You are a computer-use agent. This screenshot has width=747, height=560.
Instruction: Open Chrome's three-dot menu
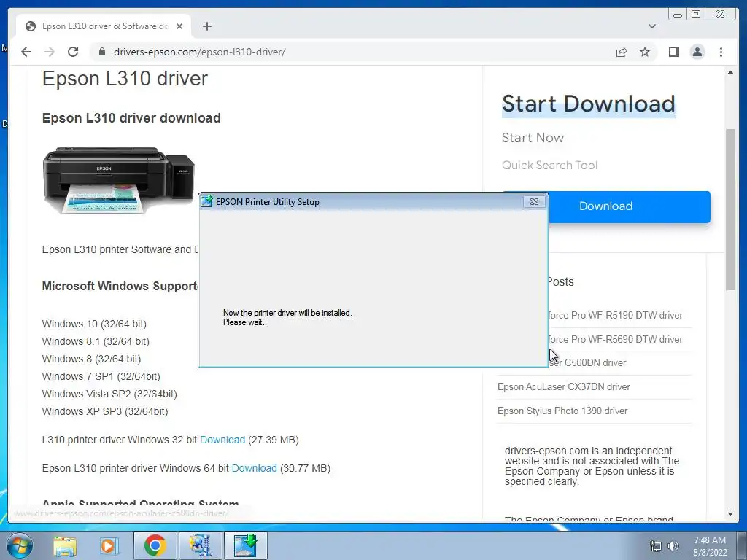[721, 52]
